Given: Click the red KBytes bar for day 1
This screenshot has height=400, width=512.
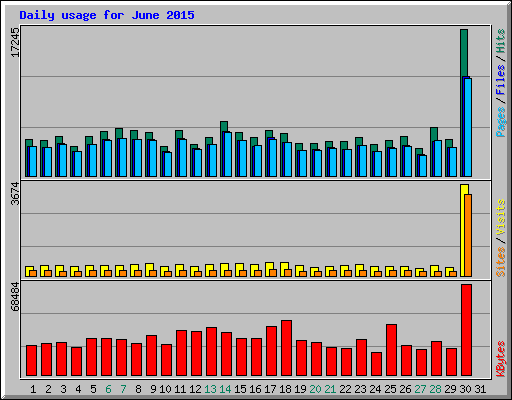Looking at the screenshot, I should point(31,360).
